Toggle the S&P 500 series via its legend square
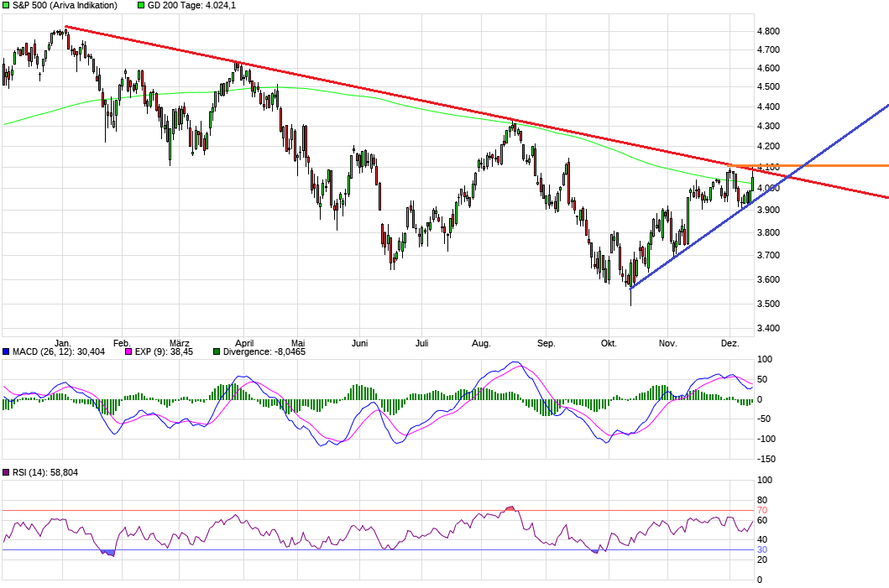The width and height of the screenshot is (889, 588). click(x=7, y=5)
